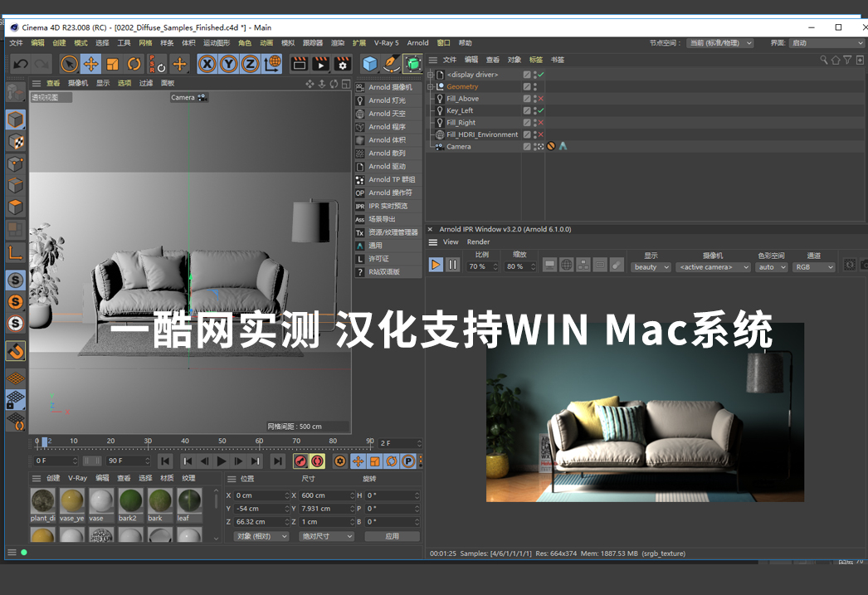868x595 pixels.
Task: Open 资源/纹理管理器 from the Arnold list
Action: pos(387,232)
